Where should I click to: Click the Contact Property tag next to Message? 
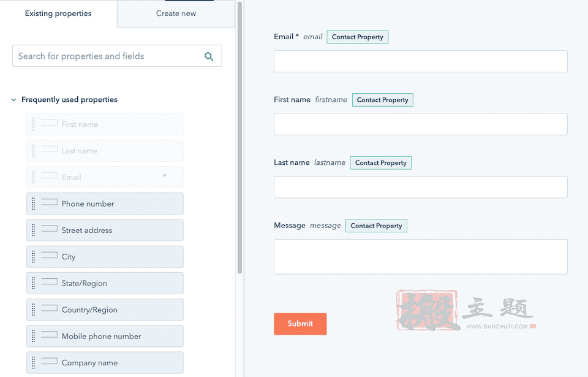click(x=376, y=226)
